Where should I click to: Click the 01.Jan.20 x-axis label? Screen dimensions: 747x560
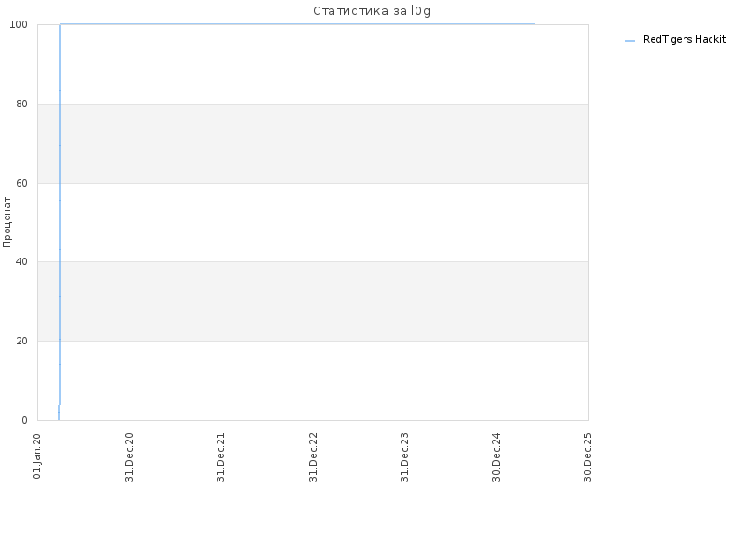pos(36,455)
